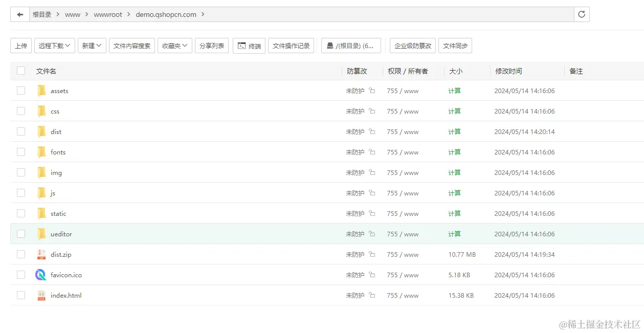The height and width of the screenshot is (333, 644).
Task: Click the index.html file icon
Action: (x=41, y=295)
